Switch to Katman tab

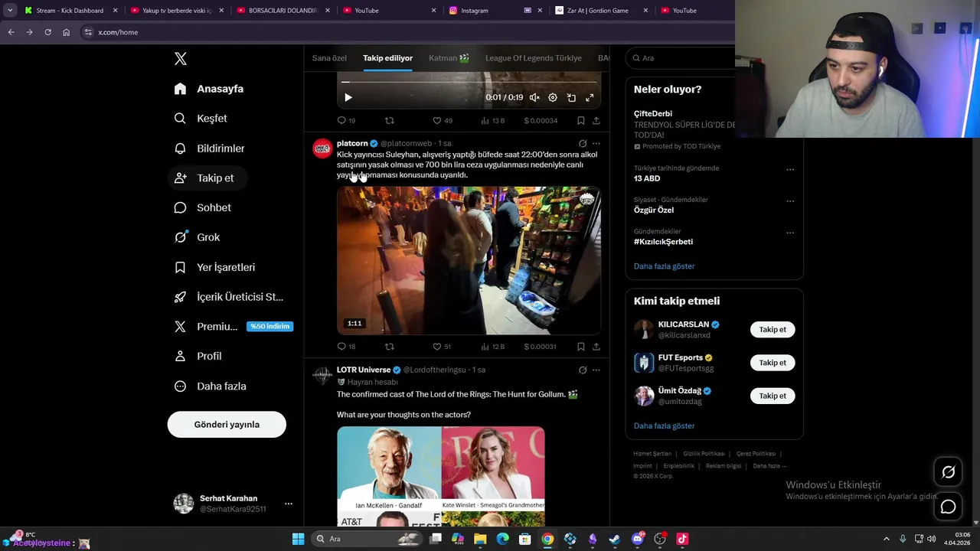(x=449, y=58)
